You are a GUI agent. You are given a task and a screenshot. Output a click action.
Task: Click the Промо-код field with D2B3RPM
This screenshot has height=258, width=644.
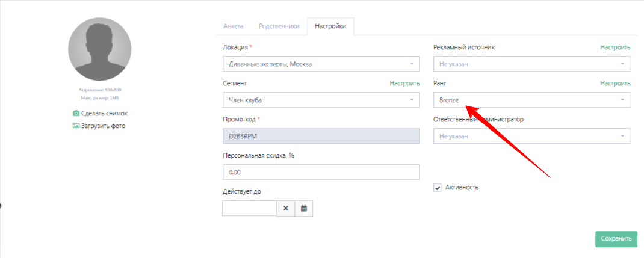[x=321, y=136]
